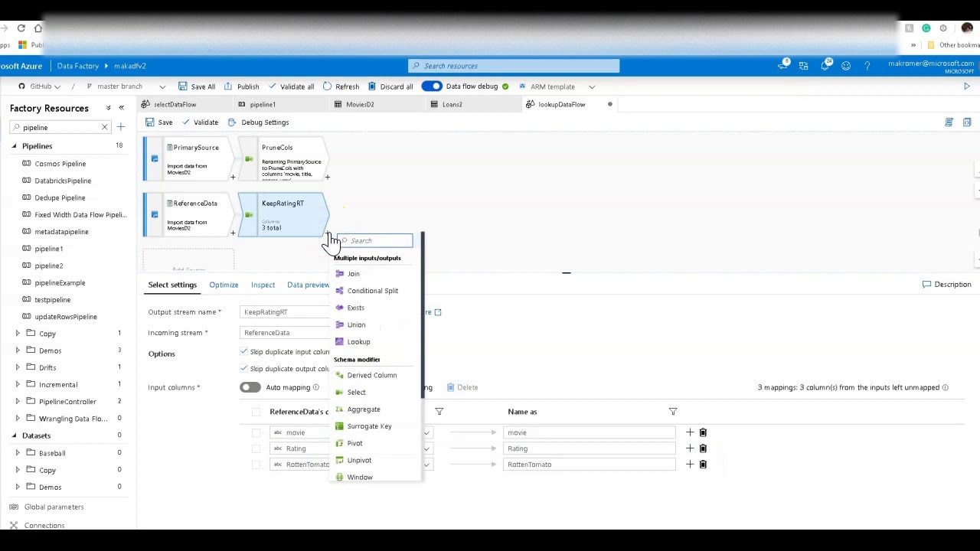Screen dimensions: 980x551
Task: Open directory and subscription filter icon
Action: (x=803, y=66)
